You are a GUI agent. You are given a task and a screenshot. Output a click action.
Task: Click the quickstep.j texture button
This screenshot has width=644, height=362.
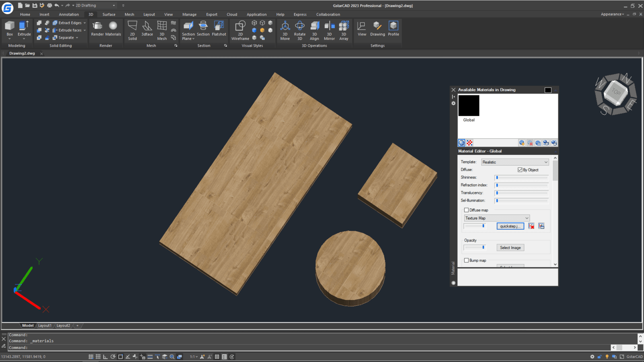coord(510,226)
